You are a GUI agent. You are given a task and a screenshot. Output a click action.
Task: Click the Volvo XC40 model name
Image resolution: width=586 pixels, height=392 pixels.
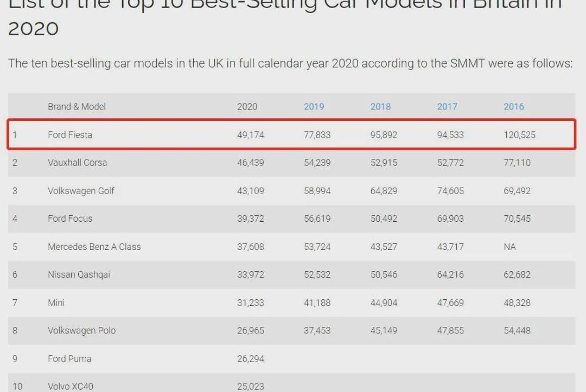[70, 386]
